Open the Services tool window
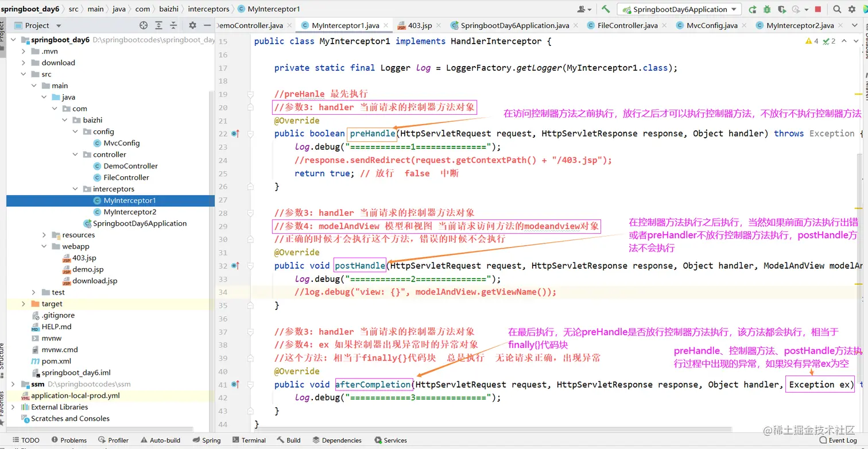This screenshot has width=868, height=449. click(390, 440)
